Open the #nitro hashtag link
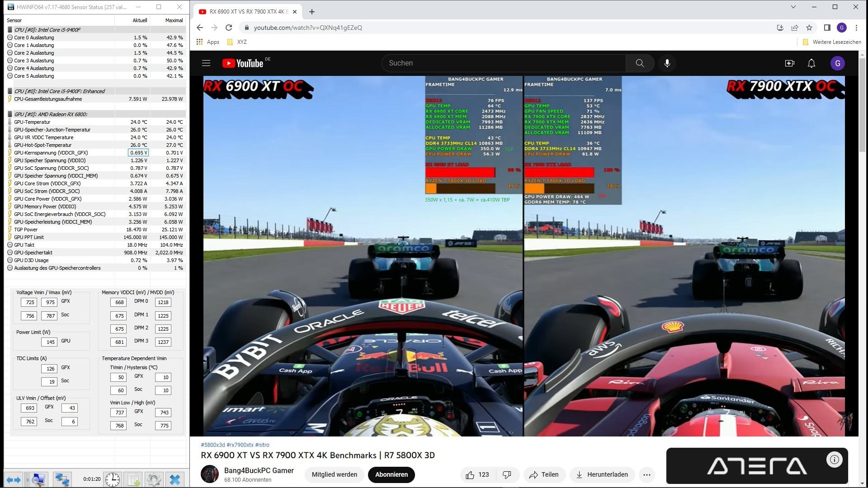Screen dimensions: 868x488 pyautogui.click(x=262, y=445)
